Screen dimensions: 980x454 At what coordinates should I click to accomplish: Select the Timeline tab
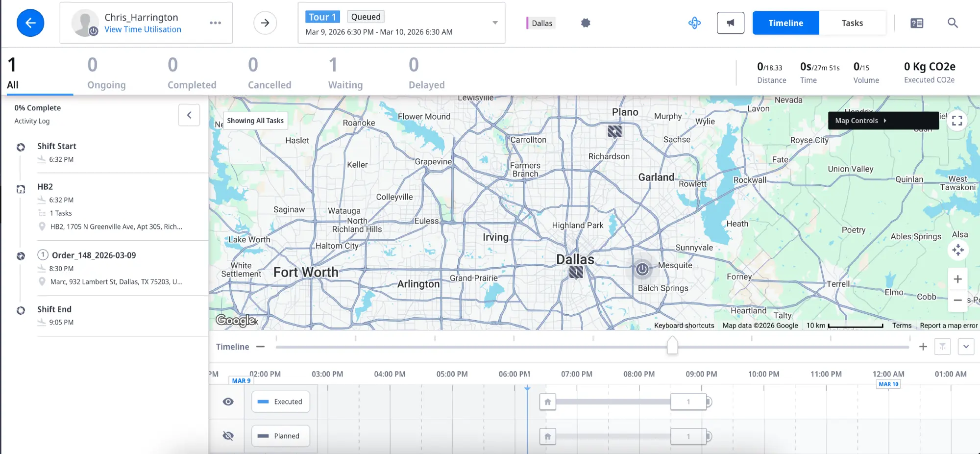tap(785, 23)
